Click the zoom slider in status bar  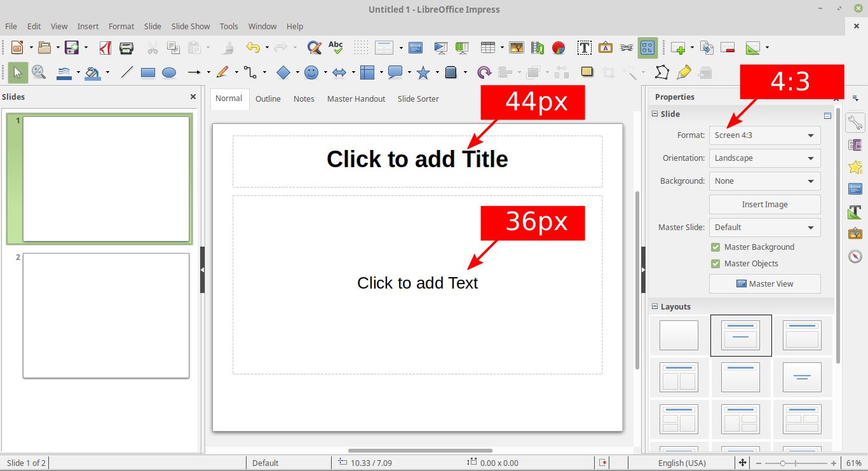tap(799, 463)
